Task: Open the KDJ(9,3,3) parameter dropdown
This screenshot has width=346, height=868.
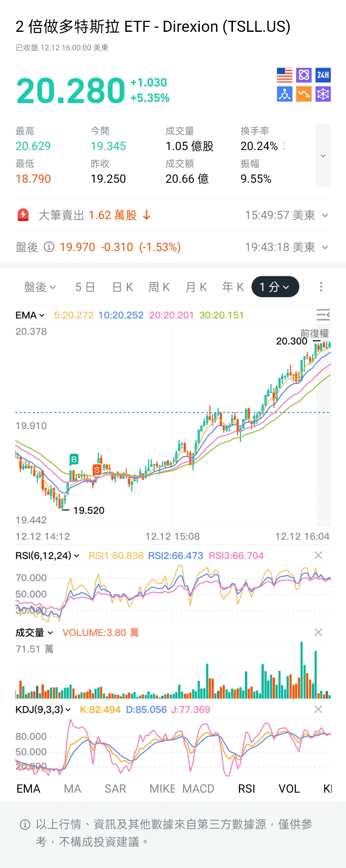Action: (43, 709)
